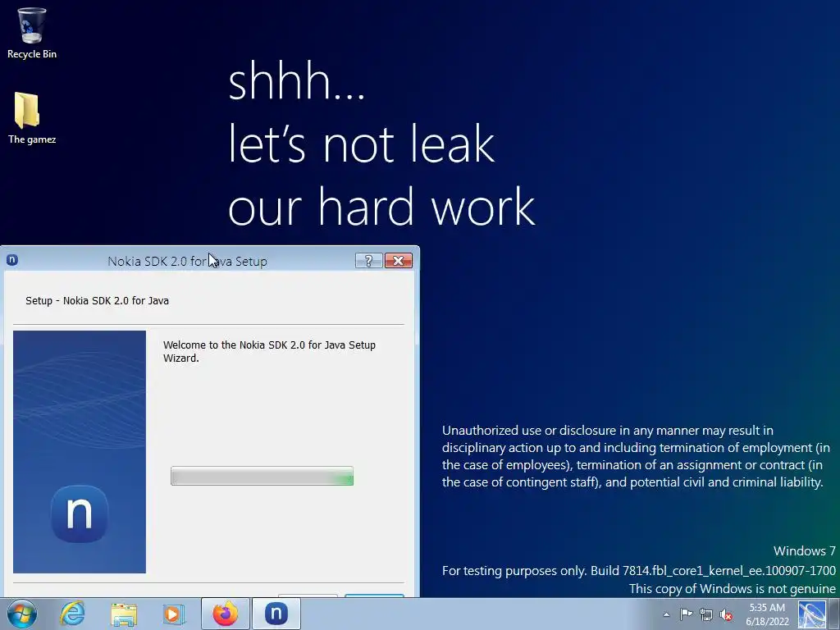The height and width of the screenshot is (630, 840).
Task: Select Nokia SDK setup taskbar button
Action: pos(276,614)
